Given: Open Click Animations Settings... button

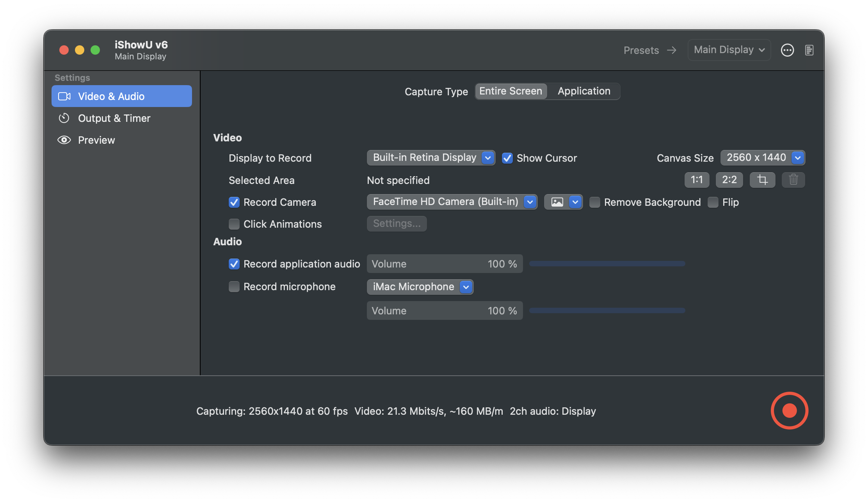Looking at the screenshot, I should (x=397, y=223).
